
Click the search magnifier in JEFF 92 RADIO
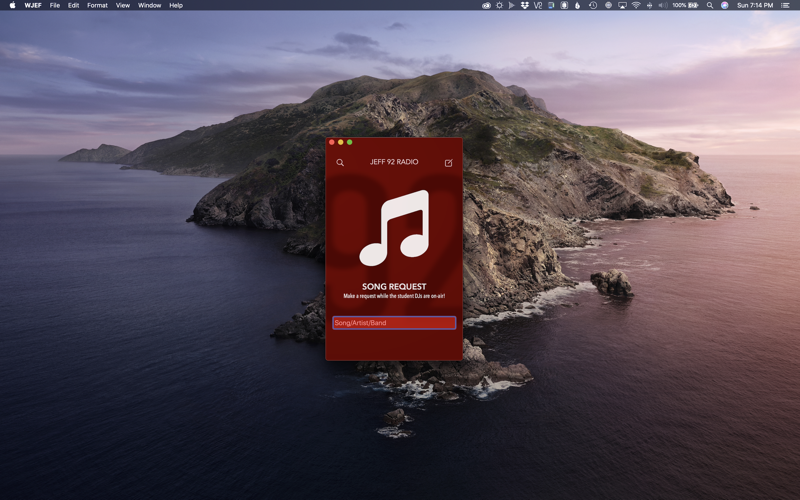tap(340, 162)
